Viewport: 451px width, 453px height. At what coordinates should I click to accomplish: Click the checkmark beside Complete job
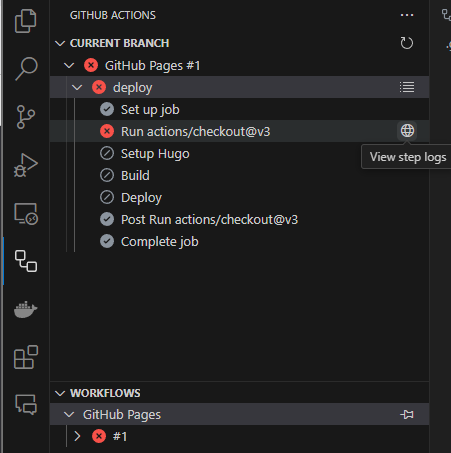click(107, 241)
